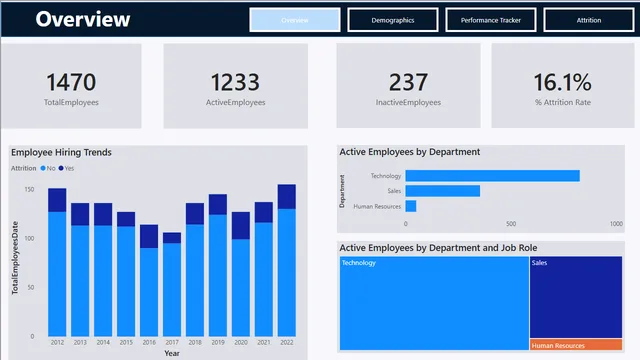Click 'Active Employees by Department and Job Role' title

(x=438, y=248)
